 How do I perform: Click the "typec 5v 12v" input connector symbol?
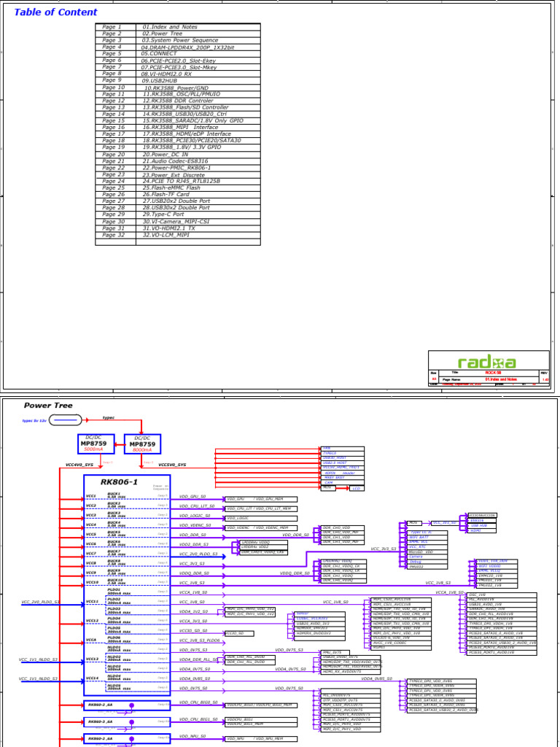click(65, 420)
